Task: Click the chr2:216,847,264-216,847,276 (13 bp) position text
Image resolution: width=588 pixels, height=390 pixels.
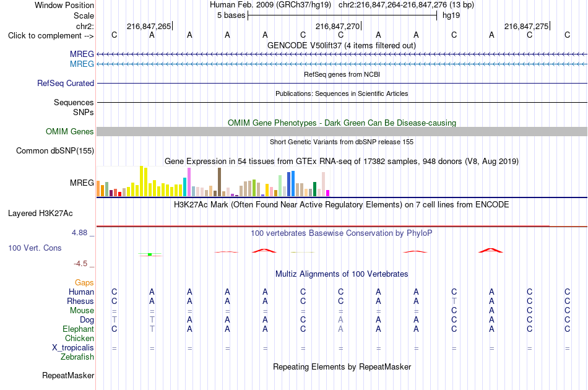Action: coord(406,5)
